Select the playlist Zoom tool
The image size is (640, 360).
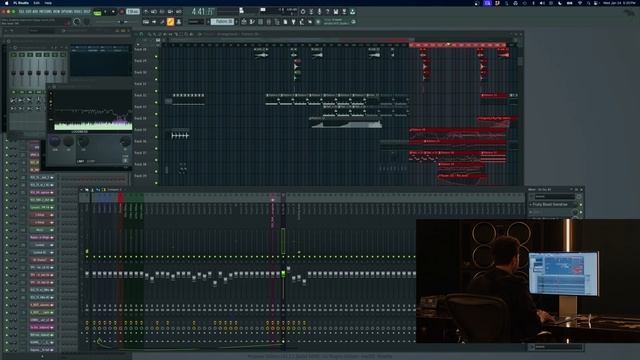[x=186, y=34]
